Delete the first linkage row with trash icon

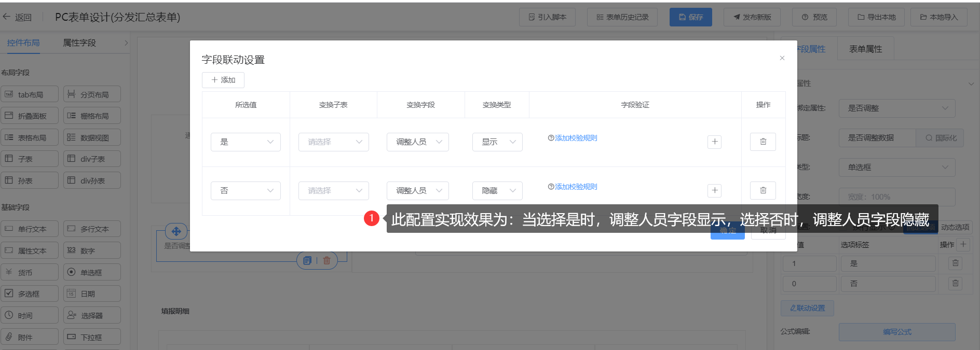coord(763,142)
